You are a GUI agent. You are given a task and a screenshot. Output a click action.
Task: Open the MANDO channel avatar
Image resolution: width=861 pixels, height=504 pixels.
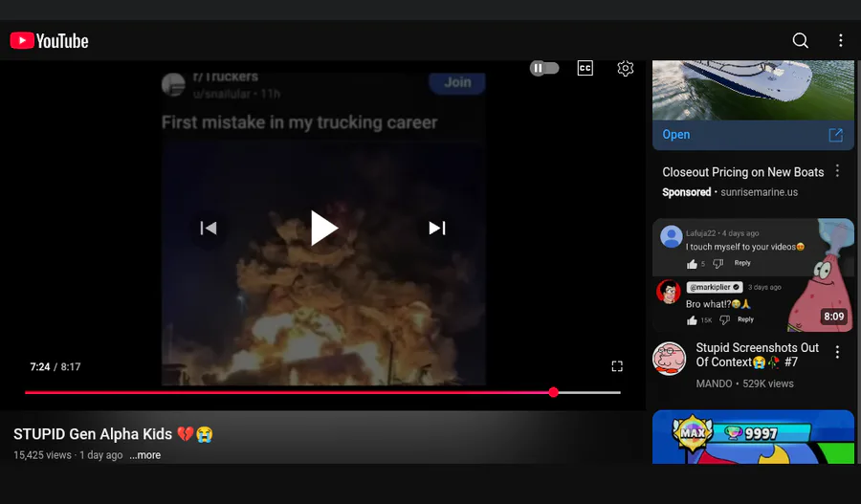[x=669, y=359]
